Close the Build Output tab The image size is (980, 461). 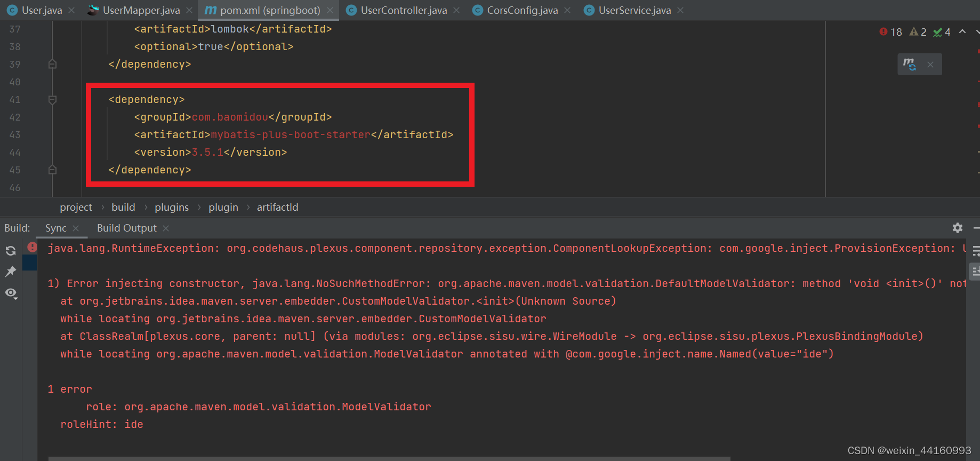click(x=166, y=228)
